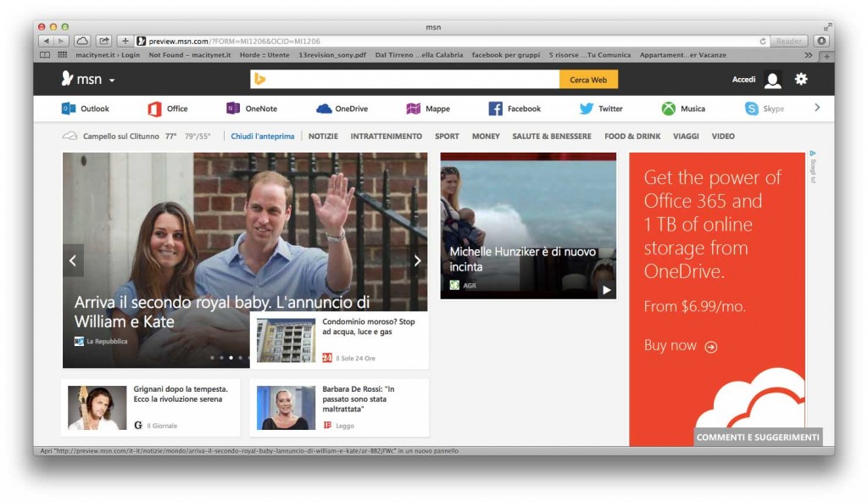Select active third carousel dot
This screenshot has height=502, width=868.
[x=231, y=357]
